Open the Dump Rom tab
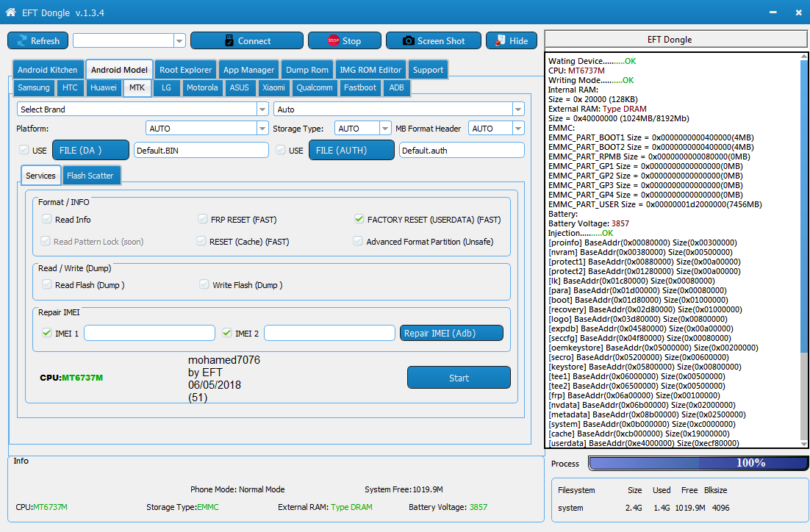810x532 pixels. tap(307, 70)
